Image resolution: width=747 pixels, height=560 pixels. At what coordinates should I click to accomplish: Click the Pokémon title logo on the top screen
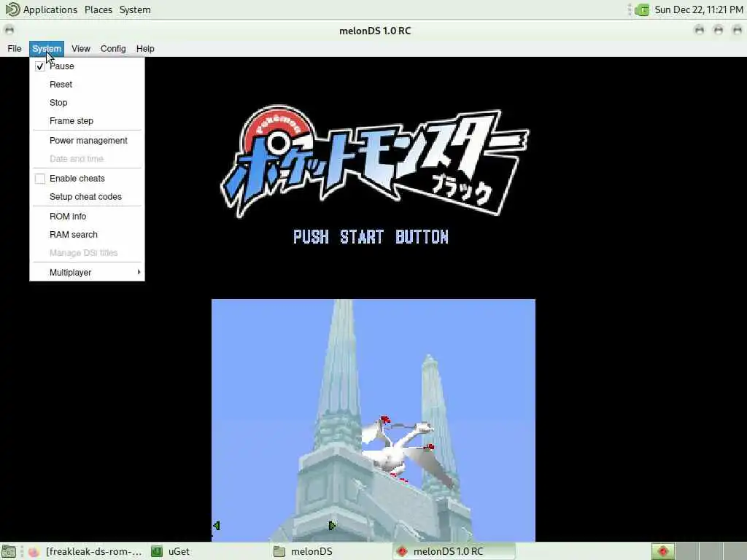[374, 162]
